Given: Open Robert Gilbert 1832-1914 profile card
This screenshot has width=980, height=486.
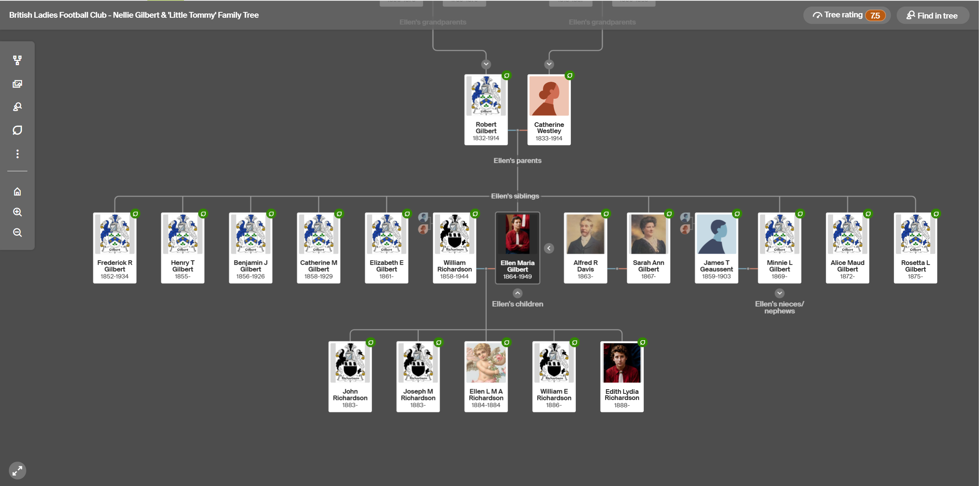Looking at the screenshot, I should [x=486, y=110].
